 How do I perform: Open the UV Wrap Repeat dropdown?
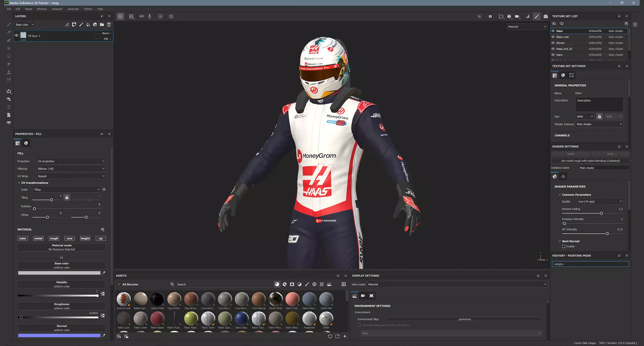pyautogui.click(x=71, y=176)
